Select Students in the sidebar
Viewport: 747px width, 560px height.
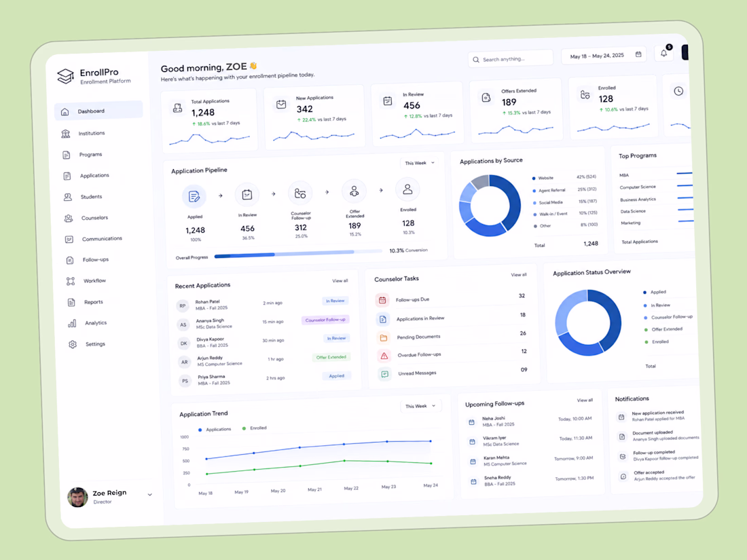coord(91,197)
